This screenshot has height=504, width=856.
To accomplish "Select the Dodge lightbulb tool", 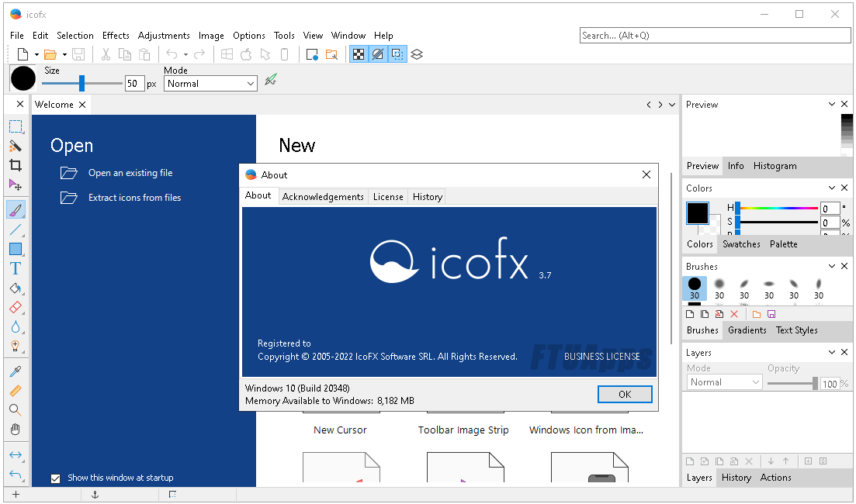I will [x=16, y=346].
